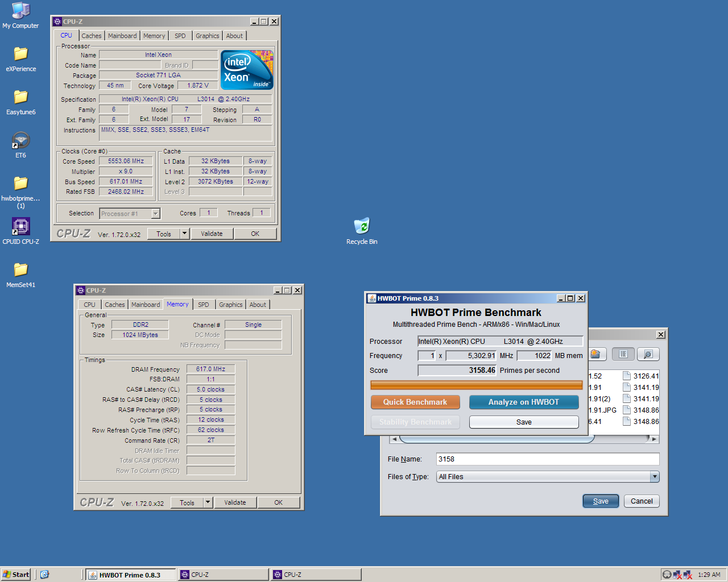Select file named 1.52
This screenshot has height=582, width=728.
(x=595, y=376)
